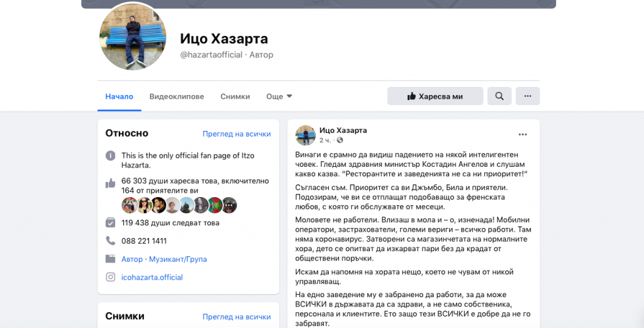Image resolution: width=644 pixels, height=328 pixels.
Task: Click the globe privacy icon on post
Action: [x=340, y=140]
